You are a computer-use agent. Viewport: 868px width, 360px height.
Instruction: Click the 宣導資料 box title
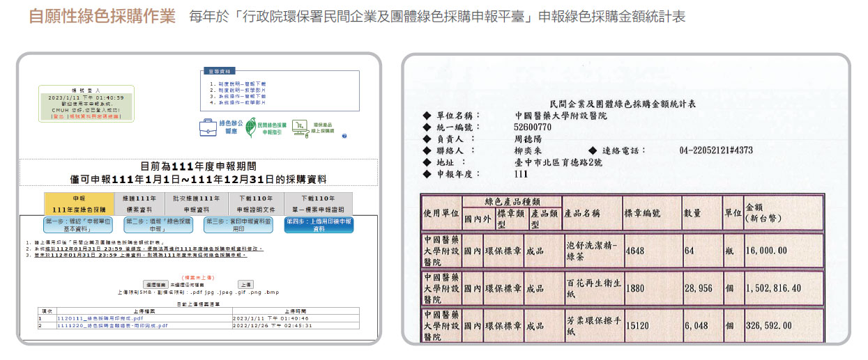(220, 71)
